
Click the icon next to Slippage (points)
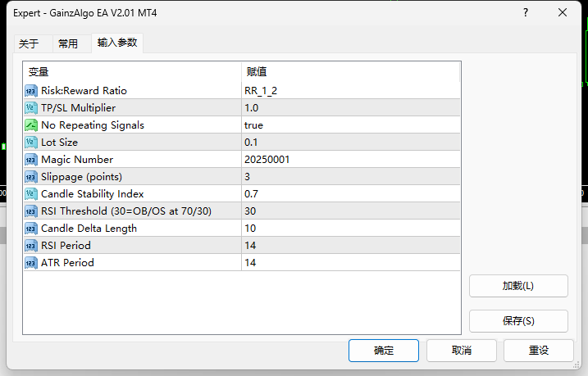point(31,177)
